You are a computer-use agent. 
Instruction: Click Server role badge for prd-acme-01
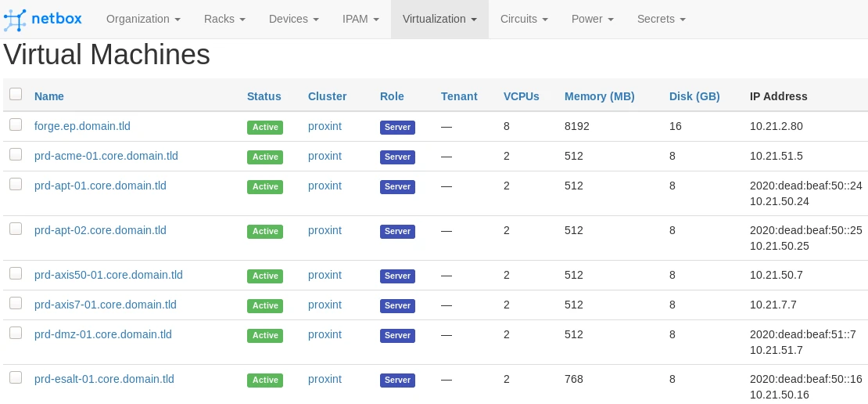click(x=397, y=157)
